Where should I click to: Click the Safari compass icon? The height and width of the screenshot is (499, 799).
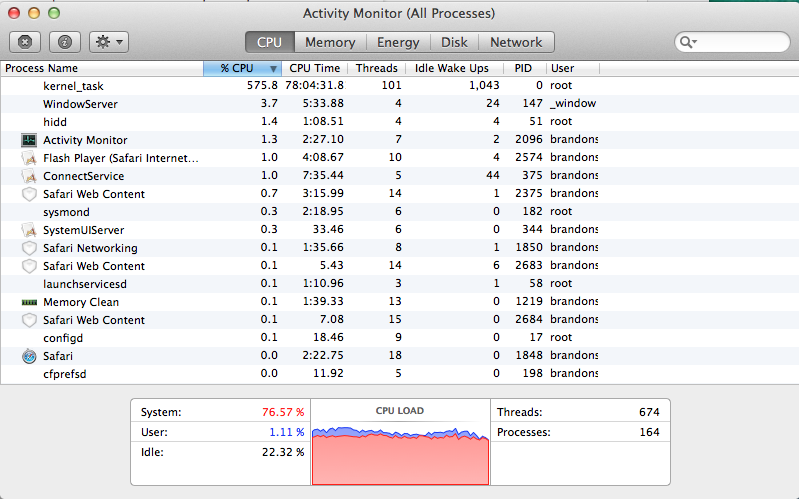coord(29,356)
